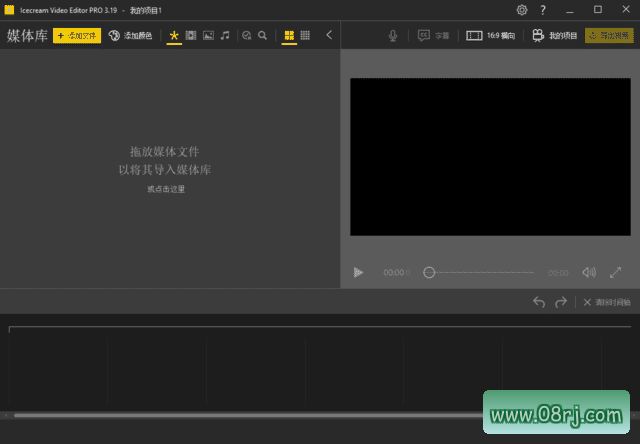Open the media library search magnifier

point(262,36)
